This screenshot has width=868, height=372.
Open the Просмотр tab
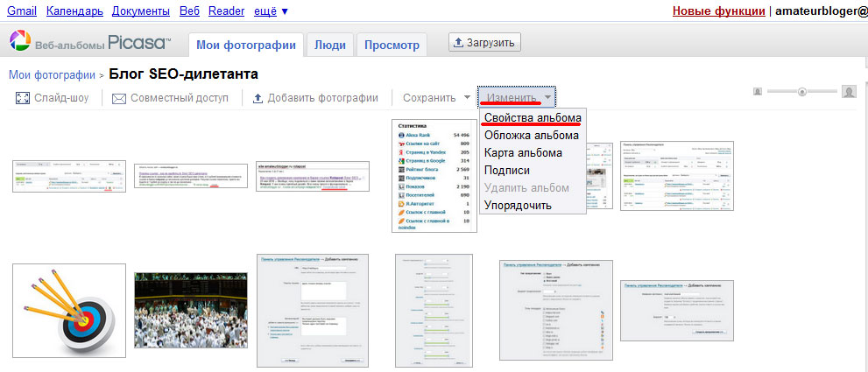(x=392, y=46)
